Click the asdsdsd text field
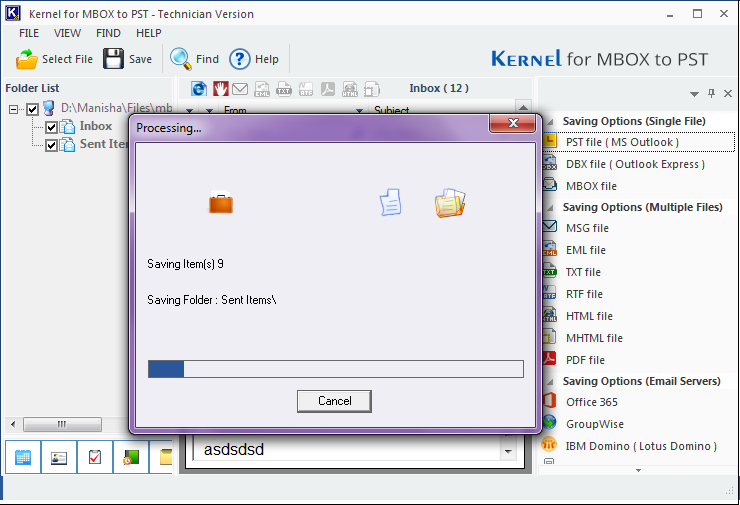Screen dimensions: 740x505 point(347,450)
